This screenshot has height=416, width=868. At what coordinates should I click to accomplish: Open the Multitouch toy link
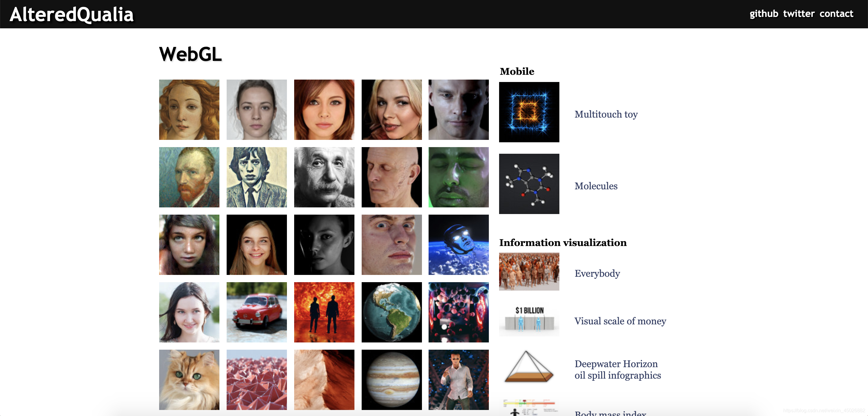click(x=606, y=114)
